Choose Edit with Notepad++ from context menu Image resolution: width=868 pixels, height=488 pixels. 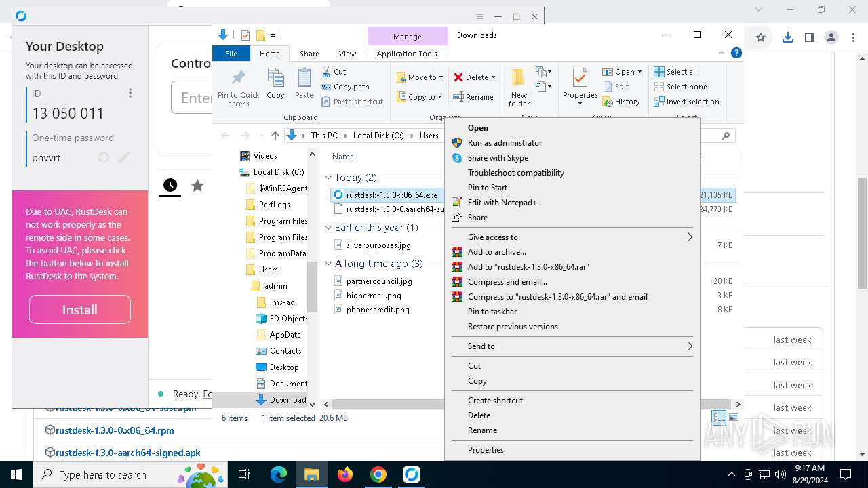tap(572, 203)
